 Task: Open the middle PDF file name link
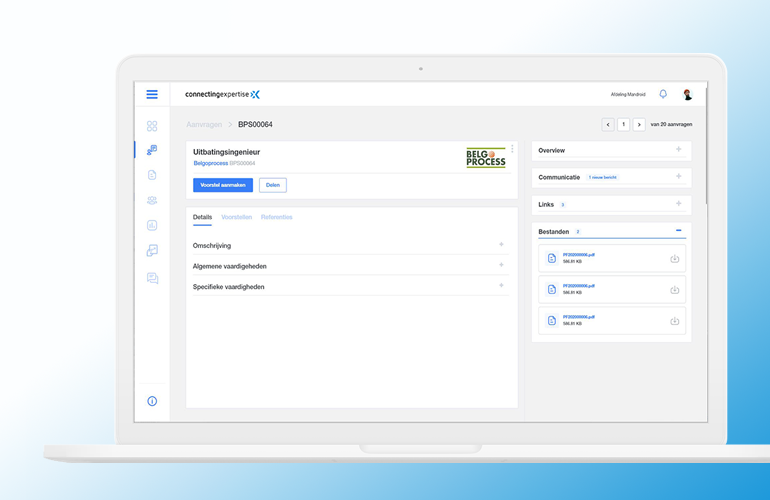point(578,286)
